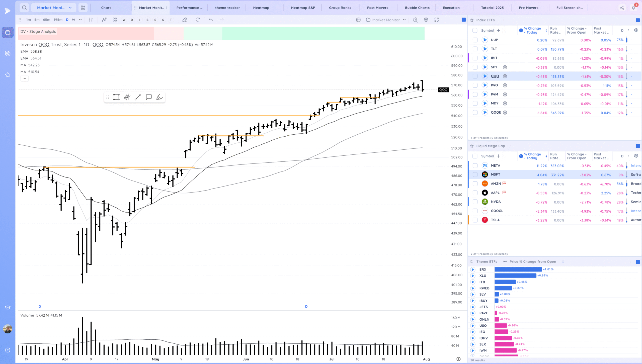The image size is (642, 364).
Task: Select the rectangle selection drawing tool
Action: click(116, 97)
